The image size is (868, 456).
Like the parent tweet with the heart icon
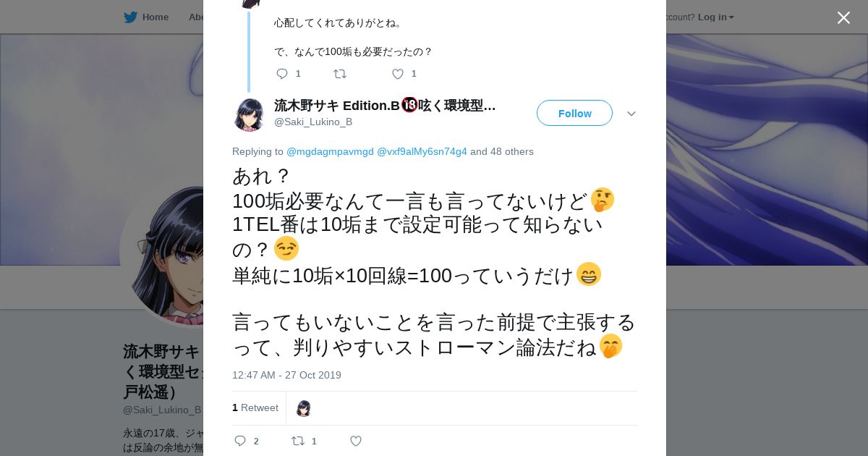pos(398,74)
